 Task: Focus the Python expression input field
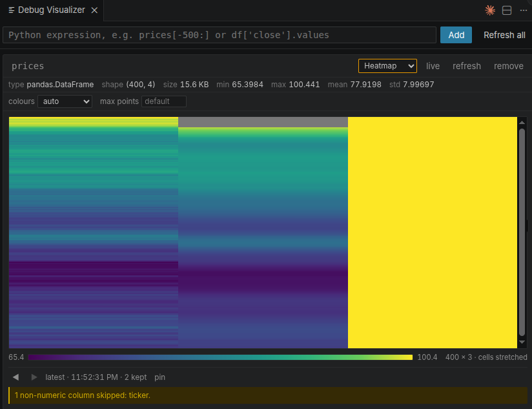click(220, 35)
